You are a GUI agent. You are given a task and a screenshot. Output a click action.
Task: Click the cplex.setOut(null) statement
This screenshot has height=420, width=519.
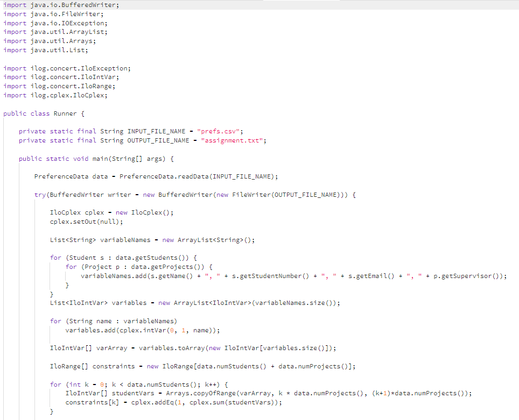(x=86, y=221)
